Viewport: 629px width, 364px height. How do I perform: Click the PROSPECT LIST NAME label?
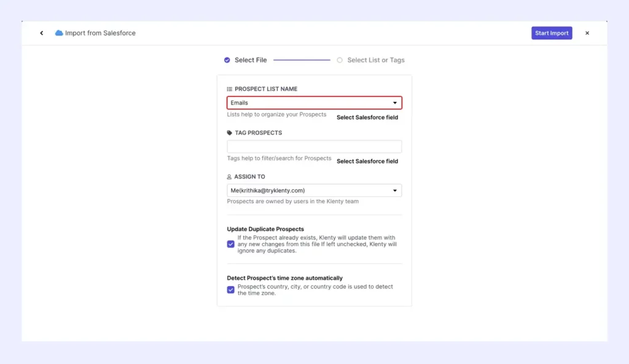266,89
